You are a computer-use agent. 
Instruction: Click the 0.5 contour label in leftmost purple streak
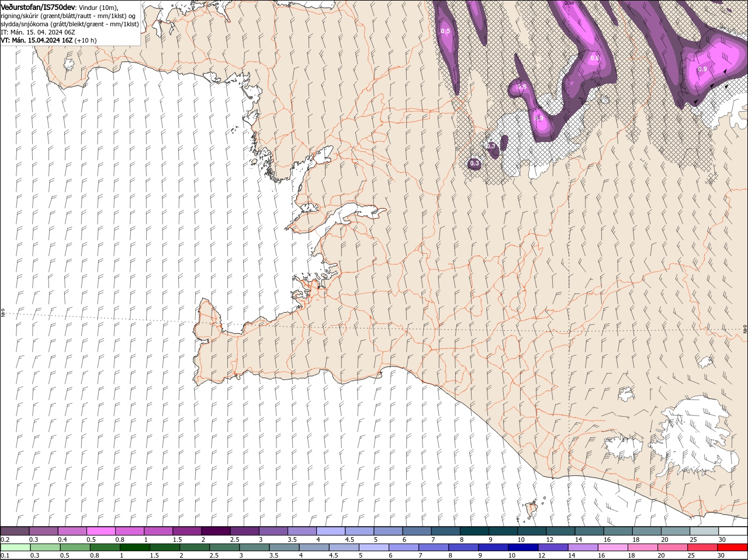pos(445,31)
